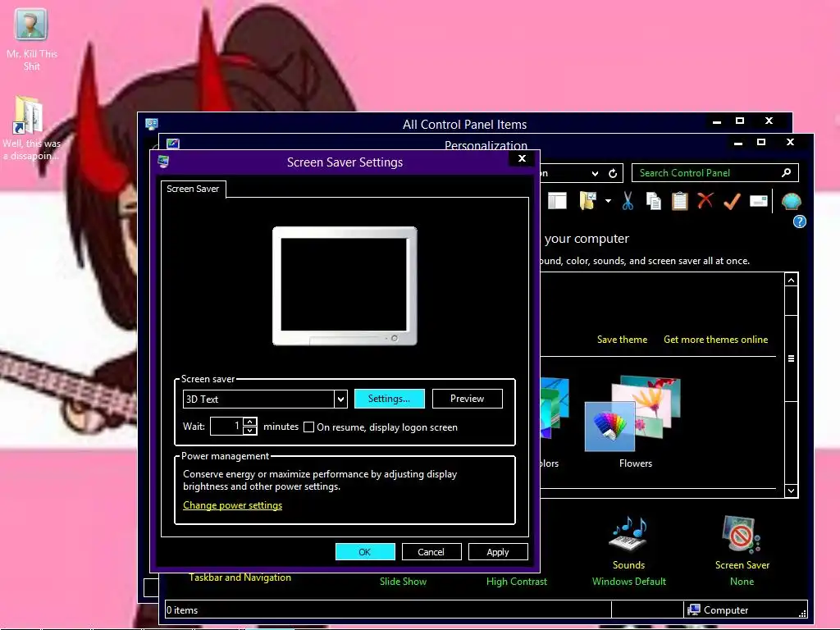Screen dimensions: 840x630
Task: Click the themes list scroll up arrow
Action: click(x=792, y=280)
